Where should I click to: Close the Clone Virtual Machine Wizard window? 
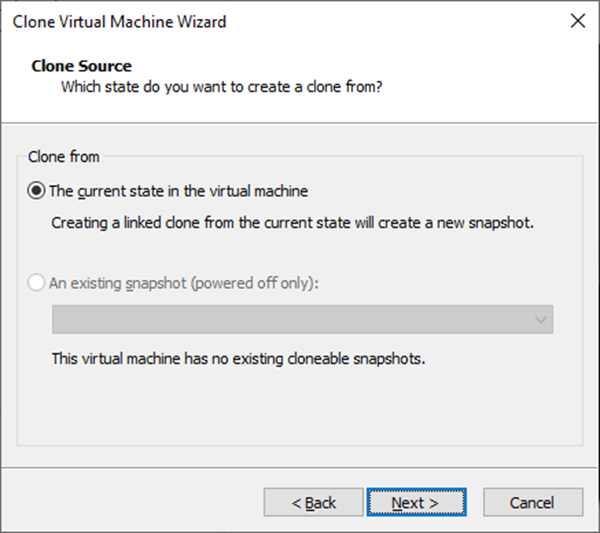pyautogui.click(x=577, y=21)
